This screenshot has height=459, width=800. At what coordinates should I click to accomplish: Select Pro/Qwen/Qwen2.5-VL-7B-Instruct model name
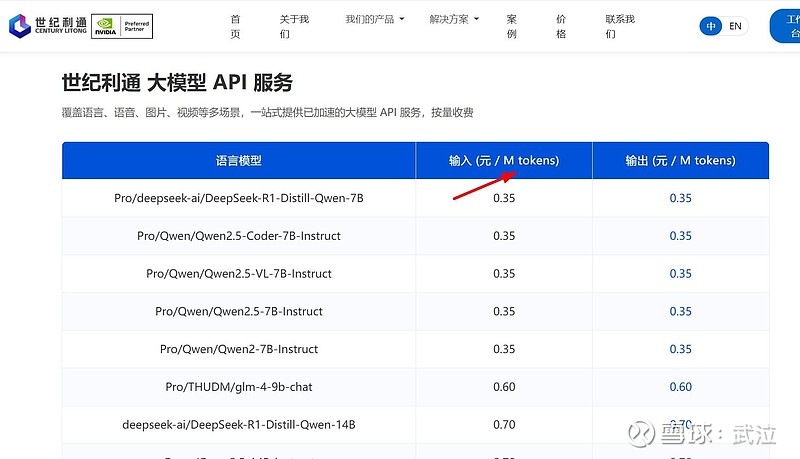[239, 273]
